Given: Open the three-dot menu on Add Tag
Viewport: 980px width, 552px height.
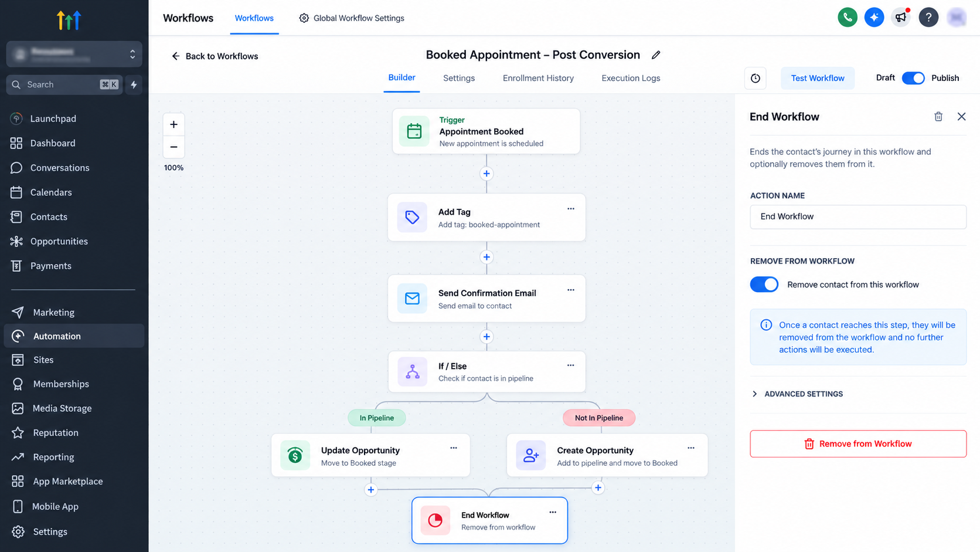Looking at the screenshot, I should 571,209.
